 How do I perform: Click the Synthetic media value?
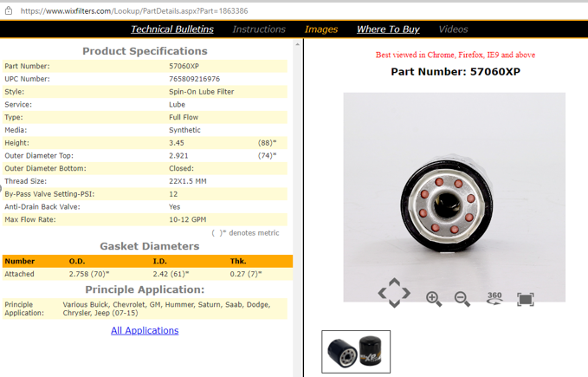[x=184, y=130]
